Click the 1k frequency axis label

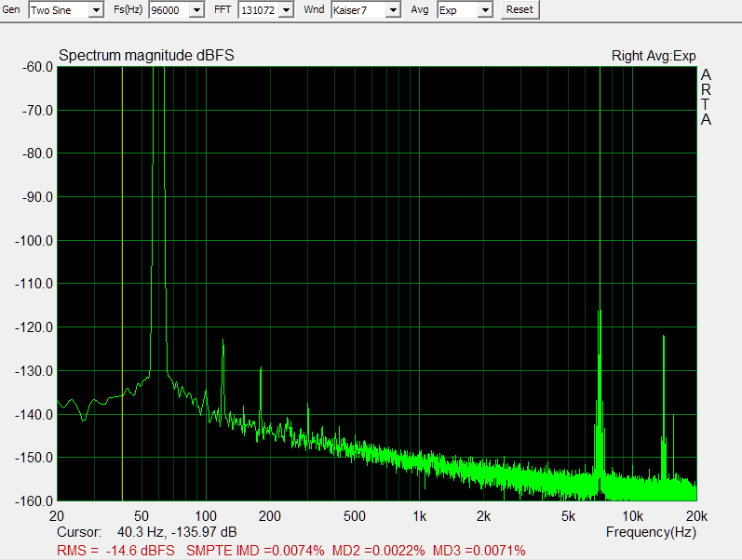click(x=419, y=516)
